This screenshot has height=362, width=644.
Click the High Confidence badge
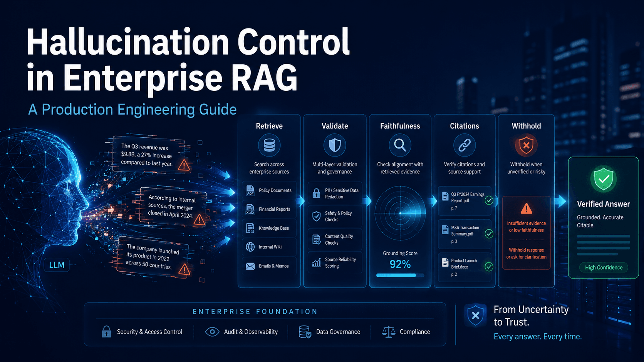coord(604,267)
